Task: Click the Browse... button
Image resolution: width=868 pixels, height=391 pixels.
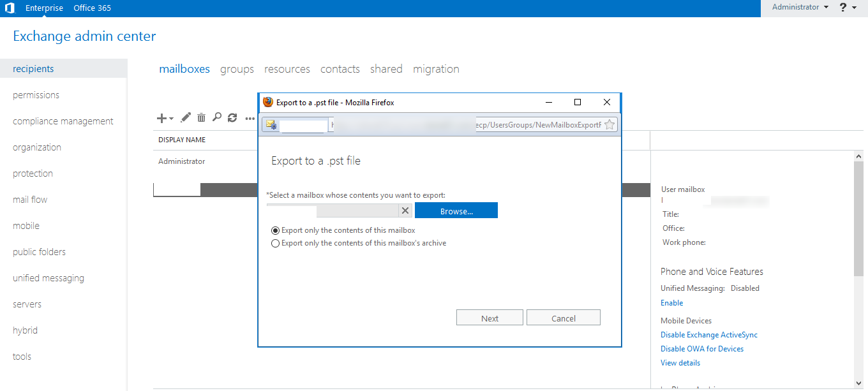Action: [x=456, y=211]
